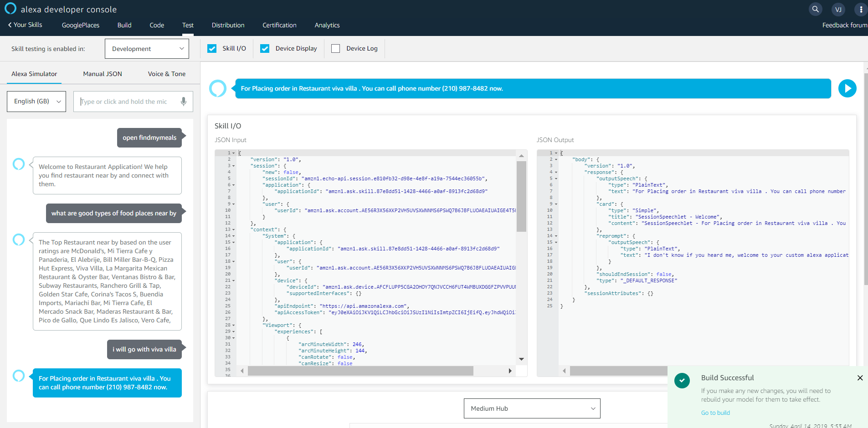Image resolution: width=868 pixels, height=428 pixels.
Task: Select the Alexa Simulator tab
Action: (34, 74)
